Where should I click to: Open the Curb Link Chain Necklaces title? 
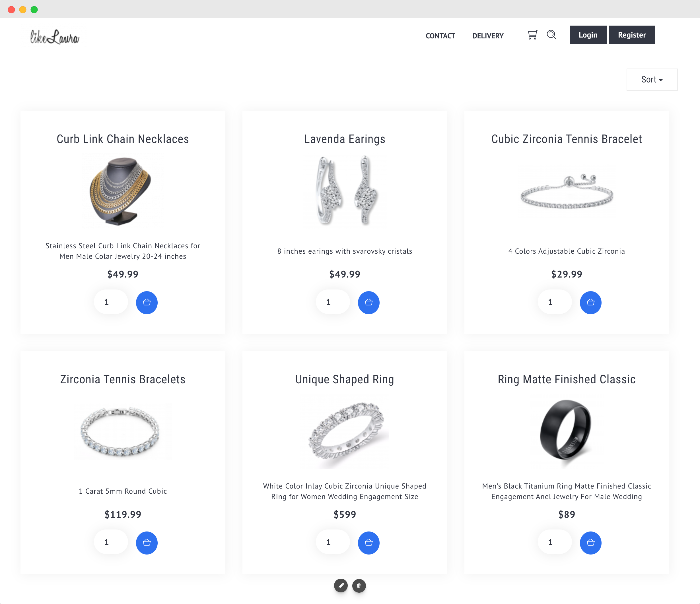tap(123, 139)
